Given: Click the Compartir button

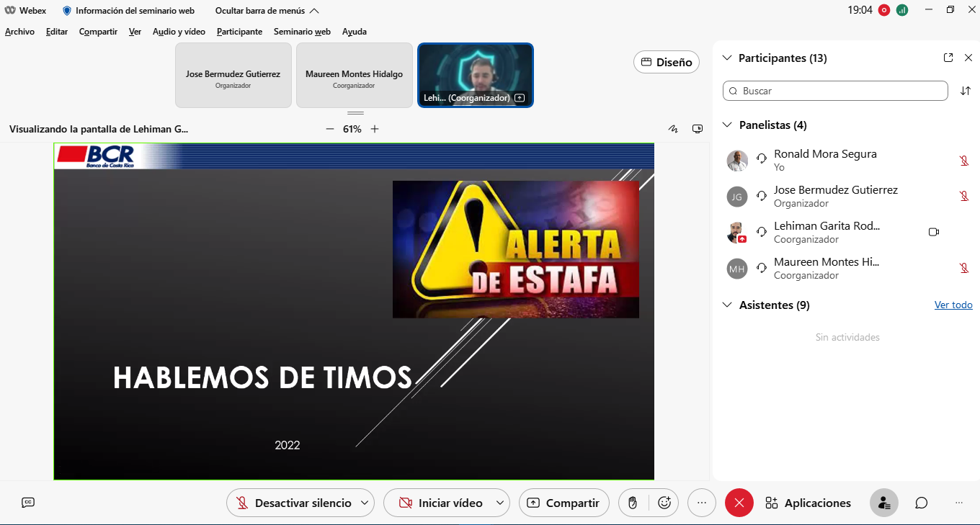Looking at the screenshot, I should pos(563,503).
